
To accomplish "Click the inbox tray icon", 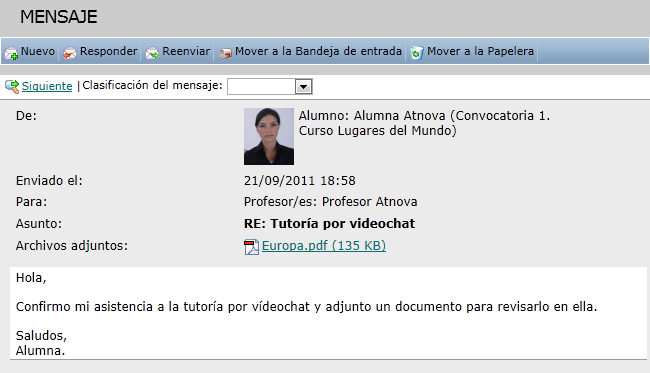I will pos(225,53).
